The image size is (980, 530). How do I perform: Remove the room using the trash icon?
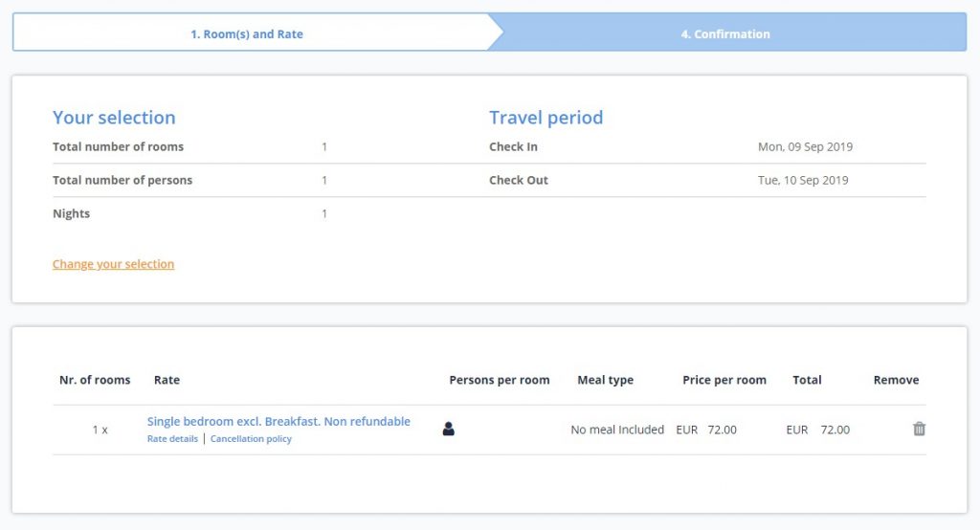[x=919, y=429]
